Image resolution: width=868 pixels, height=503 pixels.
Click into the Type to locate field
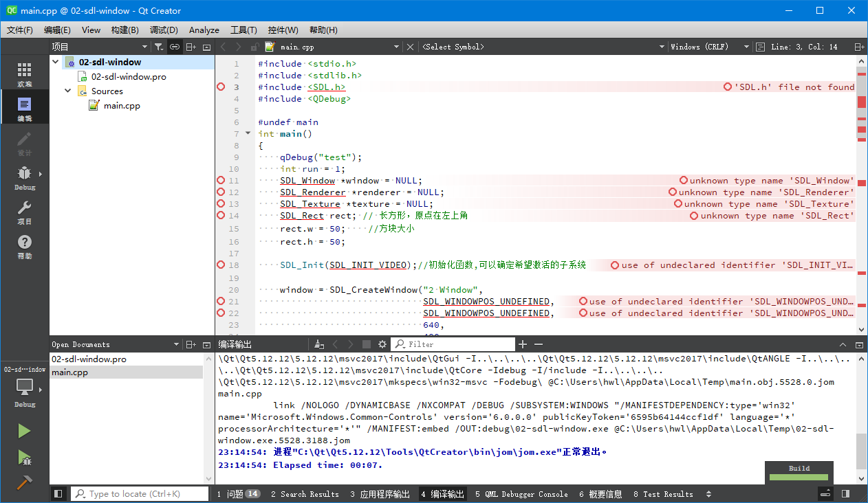coord(140,493)
